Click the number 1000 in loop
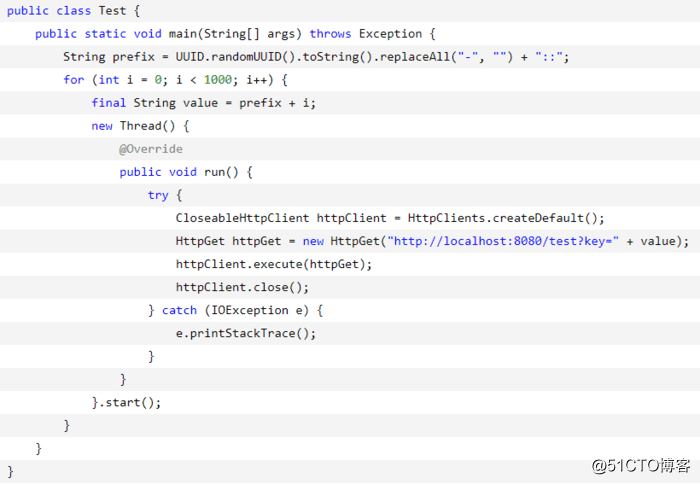 point(218,80)
